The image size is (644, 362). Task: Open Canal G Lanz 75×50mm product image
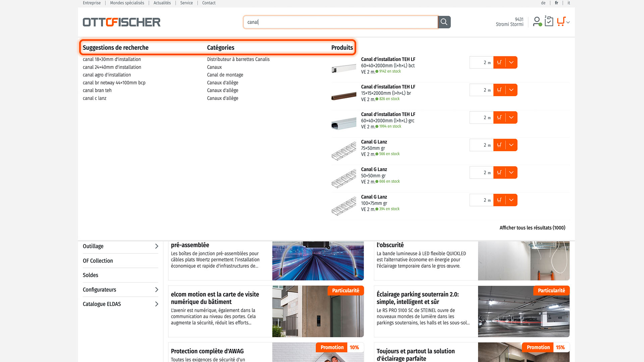pyautogui.click(x=344, y=151)
